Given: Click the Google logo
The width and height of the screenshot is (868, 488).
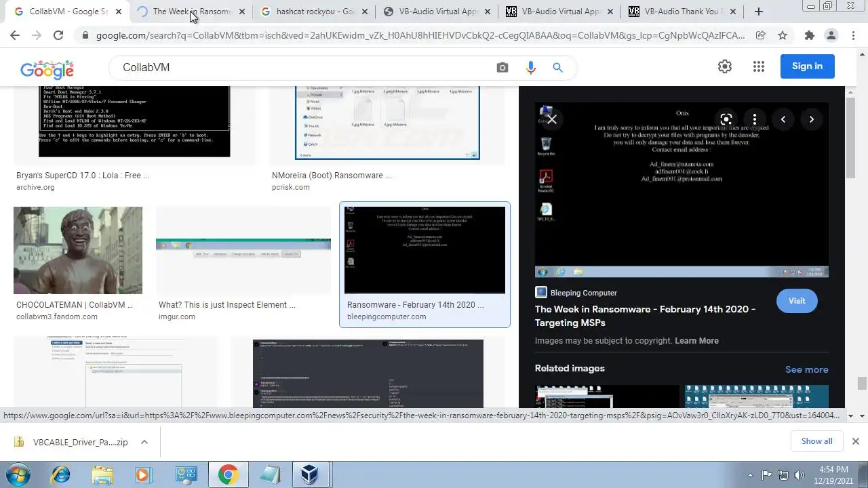Looking at the screenshot, I should [x=47, y=68].
